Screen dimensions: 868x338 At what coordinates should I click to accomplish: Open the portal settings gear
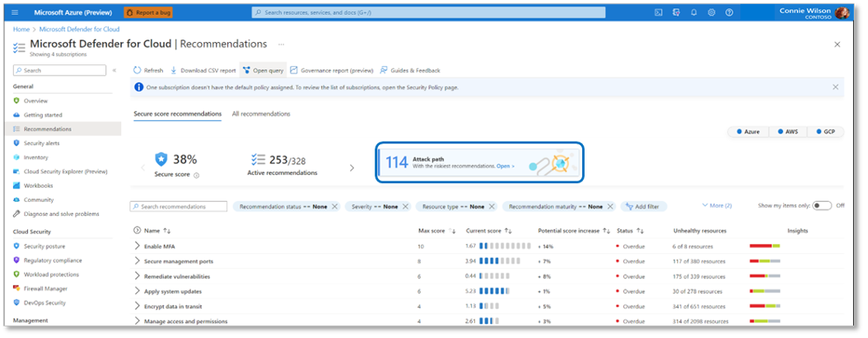point(711,13)
